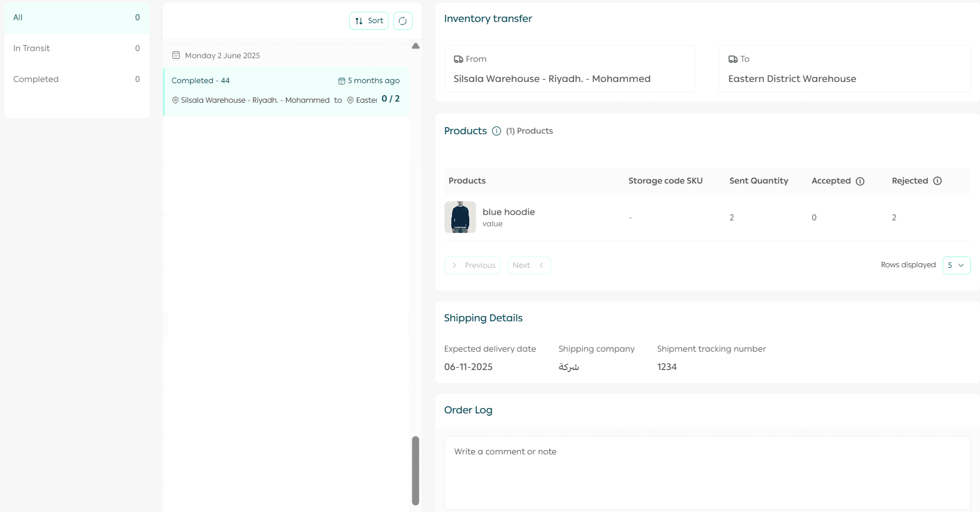Click the truck icon beside To

(733, 59)
